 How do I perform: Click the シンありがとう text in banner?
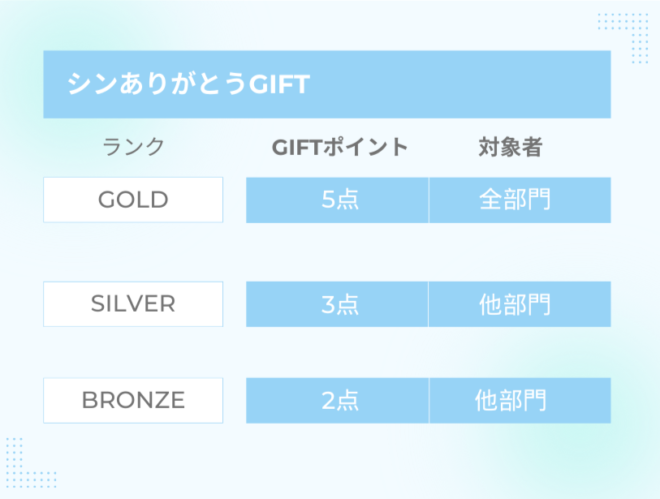157,83
